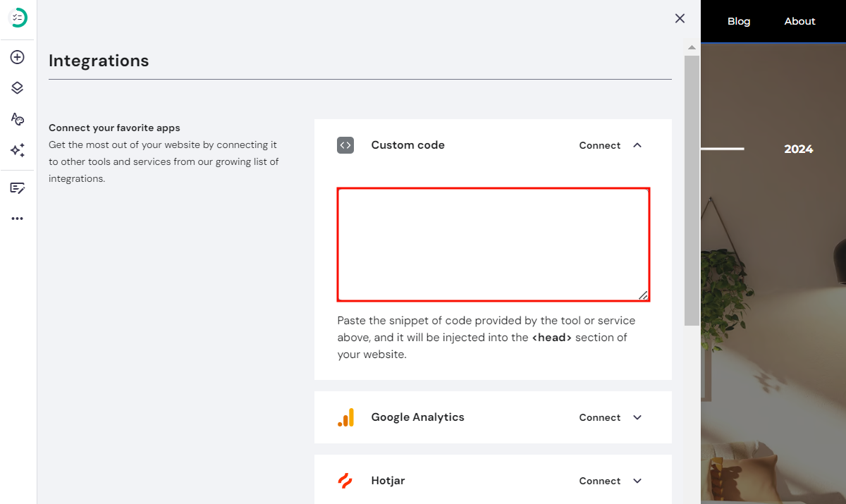The height and width of the screenshot is (504, 846).
Task: Click the scrollbar up arrow
Action: 692,47
